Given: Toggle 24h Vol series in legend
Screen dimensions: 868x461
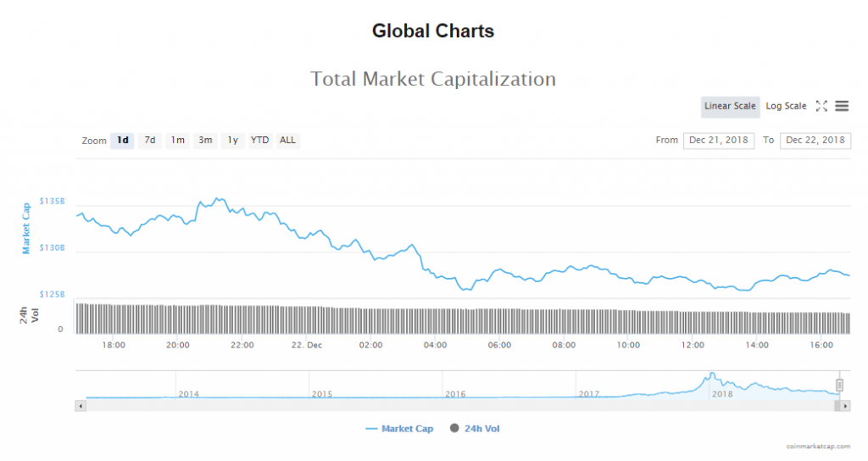Looking at the screenshot, I should click(475, 429).
